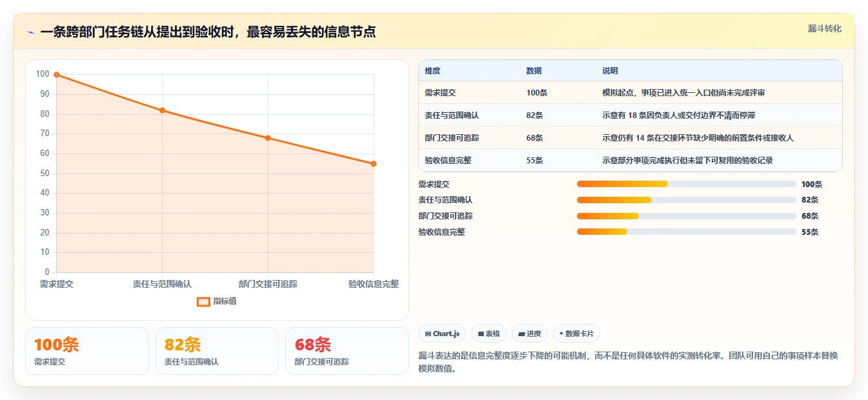Screen dimensions: 868x400
Task: Click the 验收信息完整 data point at 55
Action: (x=374, y=164)
